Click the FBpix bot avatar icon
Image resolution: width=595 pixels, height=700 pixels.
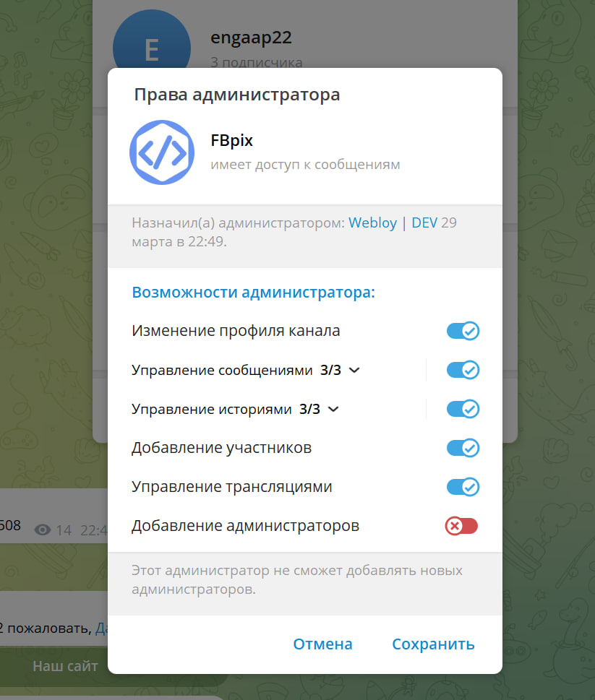(x=162, y=152)
